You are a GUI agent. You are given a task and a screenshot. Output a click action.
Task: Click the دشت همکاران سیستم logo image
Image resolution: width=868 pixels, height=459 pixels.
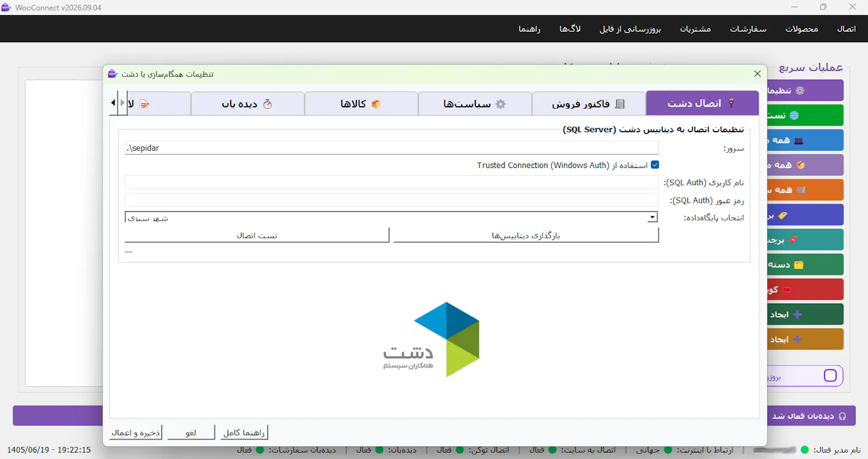point(431,340)
